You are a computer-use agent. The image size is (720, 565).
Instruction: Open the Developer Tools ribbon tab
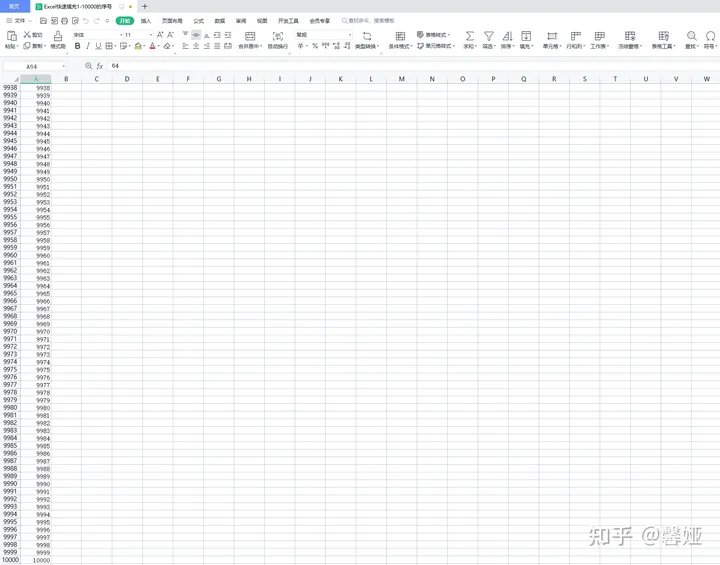[x=288, y=21]
